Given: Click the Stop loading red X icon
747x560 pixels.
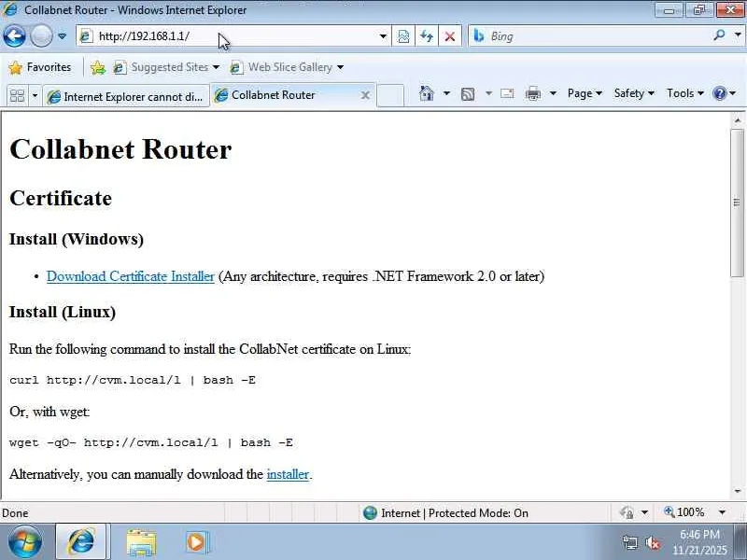Looking at the screenshot, I should tap(449, 36).
